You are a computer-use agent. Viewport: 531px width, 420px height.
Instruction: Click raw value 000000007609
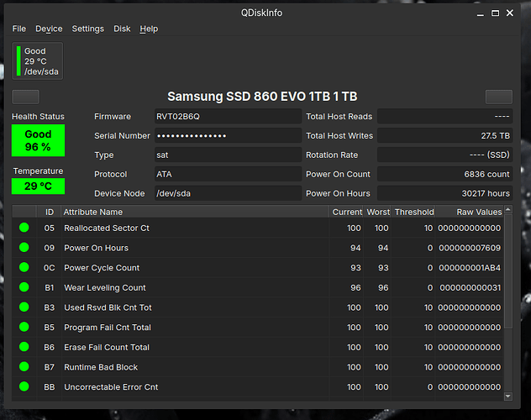point(470,248)
